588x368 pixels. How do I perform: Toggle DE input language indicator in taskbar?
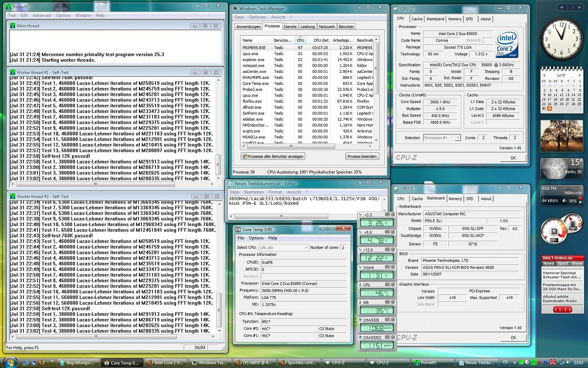tap(505, 362)
